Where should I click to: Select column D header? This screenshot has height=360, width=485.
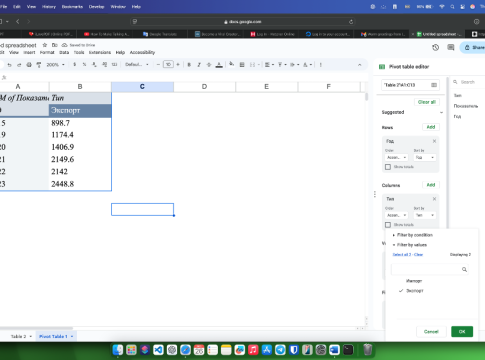pos(204,87)
